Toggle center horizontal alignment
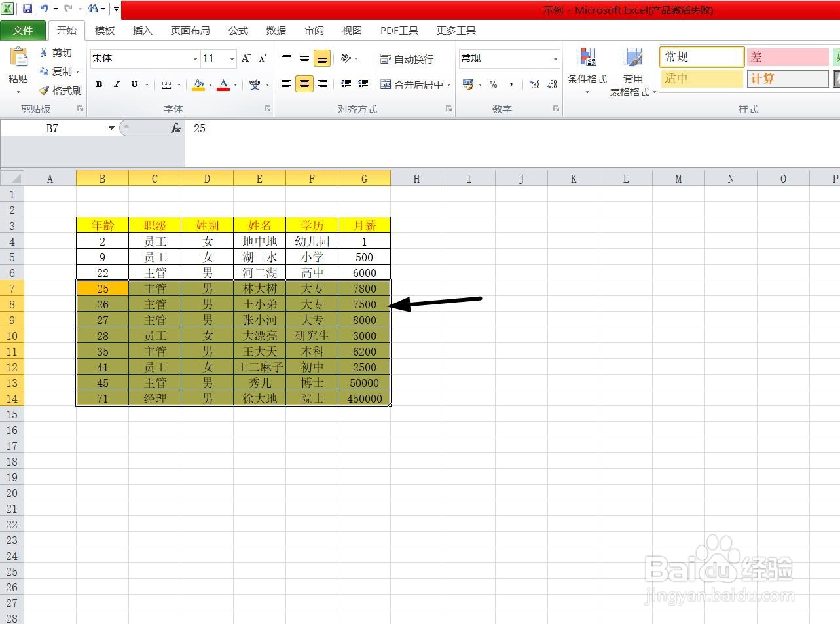Image resolution: width=840 pixels, height=624 pixels. tap(304, 84)
